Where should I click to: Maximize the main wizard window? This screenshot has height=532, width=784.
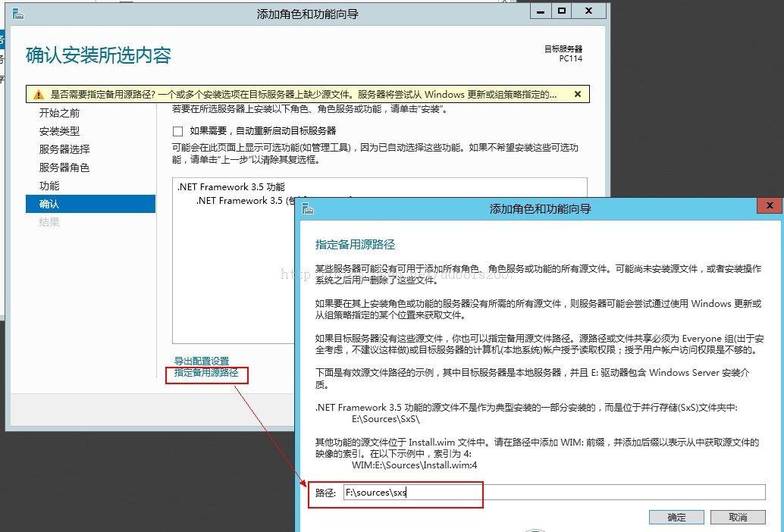561,11
